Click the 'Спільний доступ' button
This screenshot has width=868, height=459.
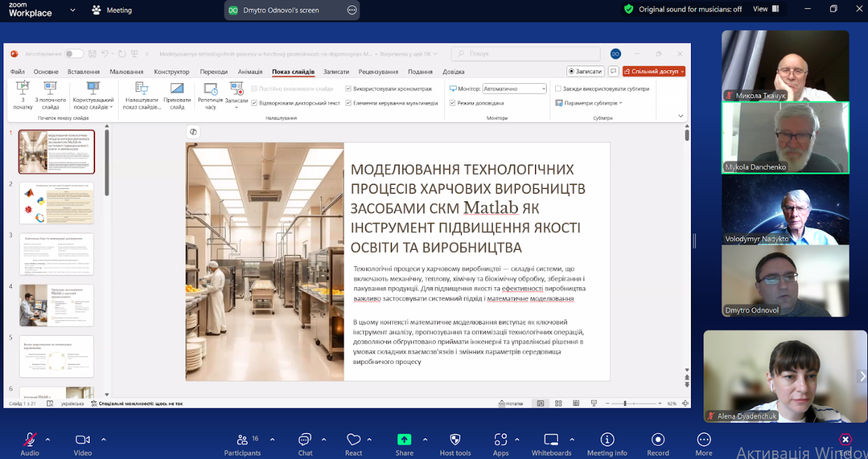(x=654, y=71)
